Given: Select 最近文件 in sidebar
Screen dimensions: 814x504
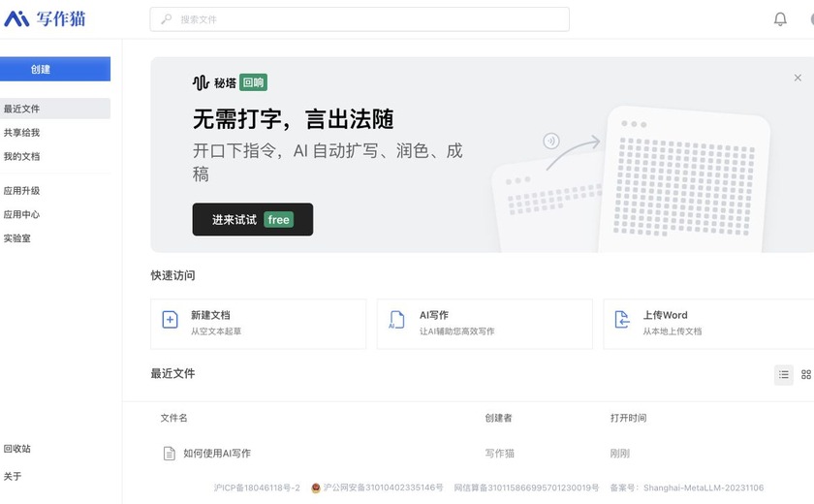Looking at the screenshot, I should pos(55,109).
